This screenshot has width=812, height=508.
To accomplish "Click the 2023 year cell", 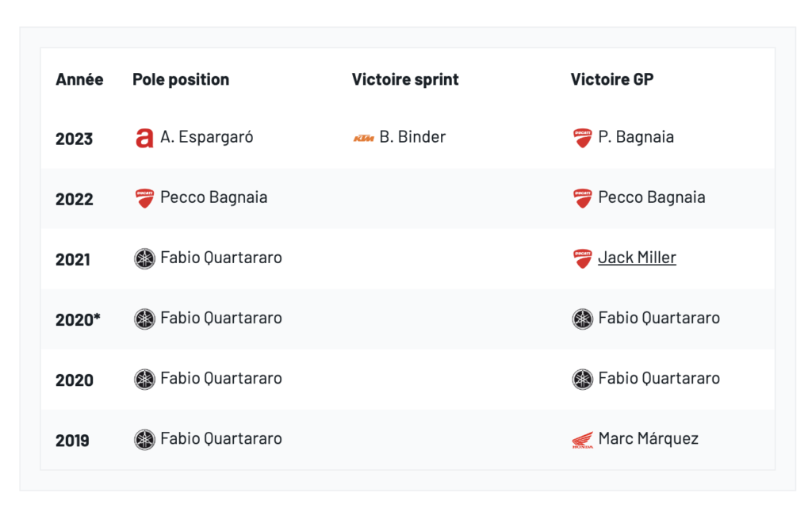I will tap(74, 139).
